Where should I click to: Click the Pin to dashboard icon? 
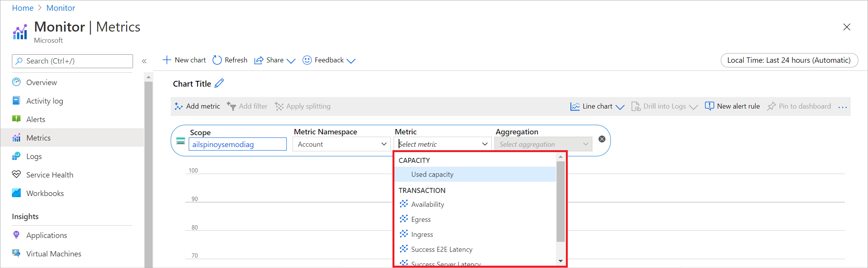(x=771, y=106)
